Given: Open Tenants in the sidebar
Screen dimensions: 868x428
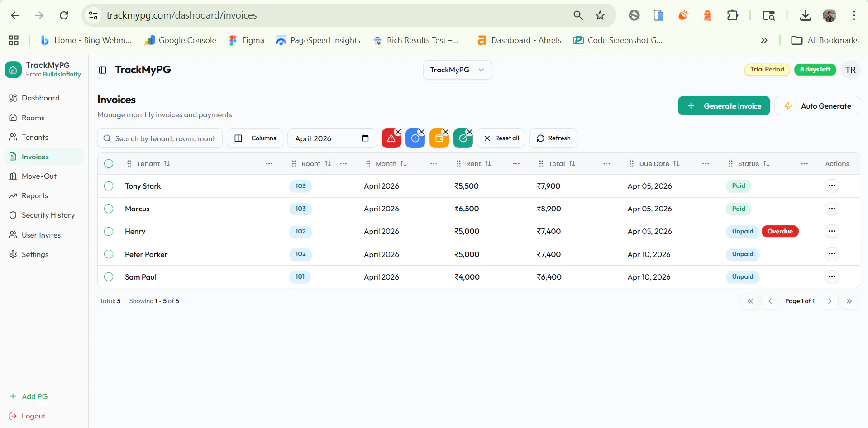Looking at the screenshot, I should click(44, 137).
